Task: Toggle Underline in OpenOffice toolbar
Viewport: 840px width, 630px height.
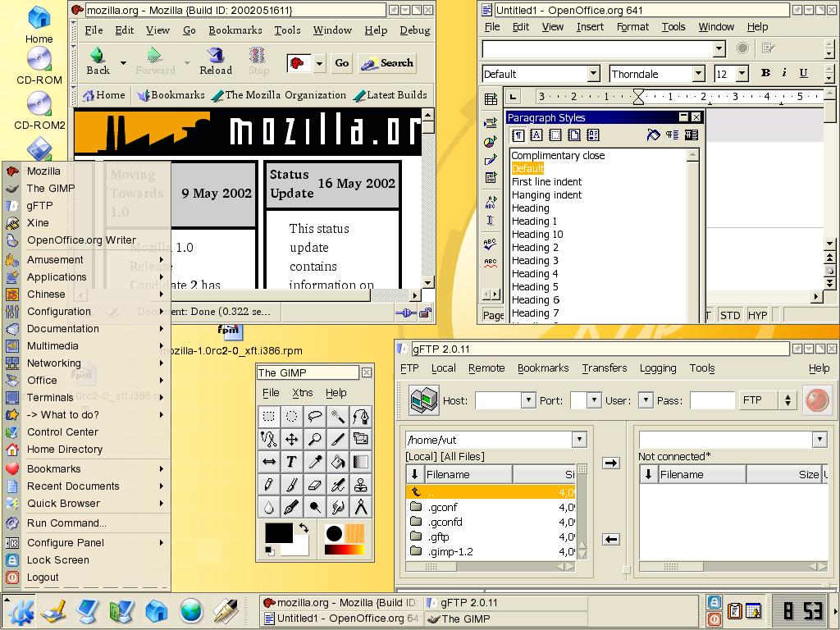Action: coord(804,73)
